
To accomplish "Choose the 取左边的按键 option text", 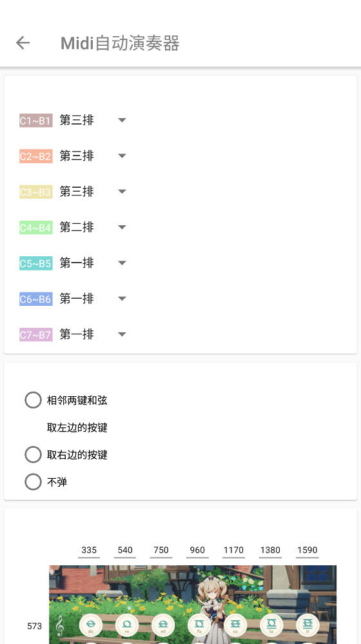I will (x=77, y=428).
